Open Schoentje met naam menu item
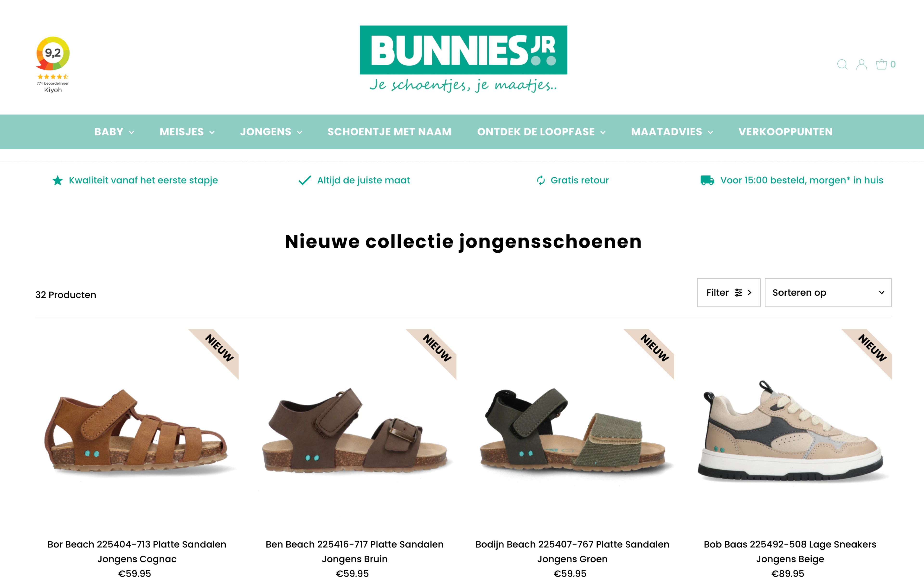Image resolution: width=924 pixels, height=577 pixels. click(390, 132)
